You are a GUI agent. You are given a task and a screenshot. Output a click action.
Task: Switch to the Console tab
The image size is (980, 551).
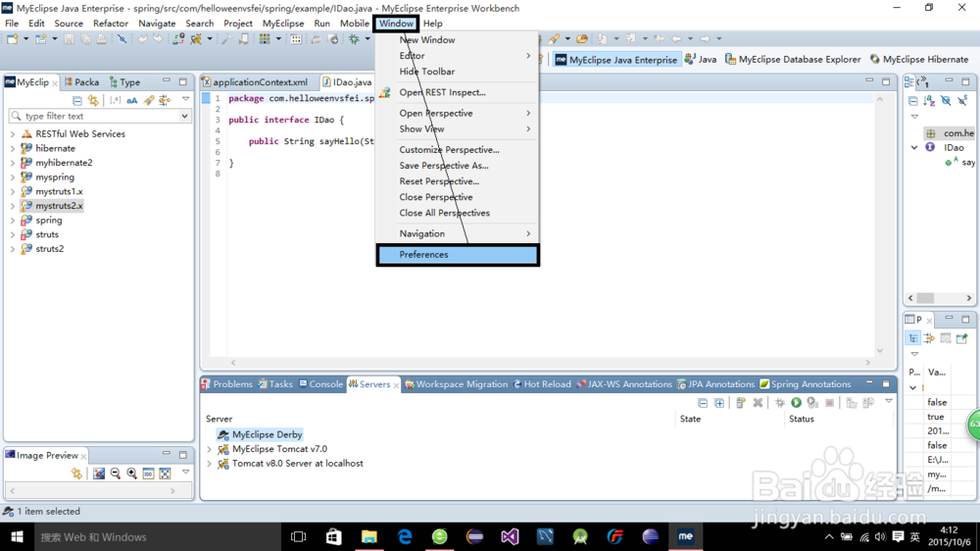(320, 384)
